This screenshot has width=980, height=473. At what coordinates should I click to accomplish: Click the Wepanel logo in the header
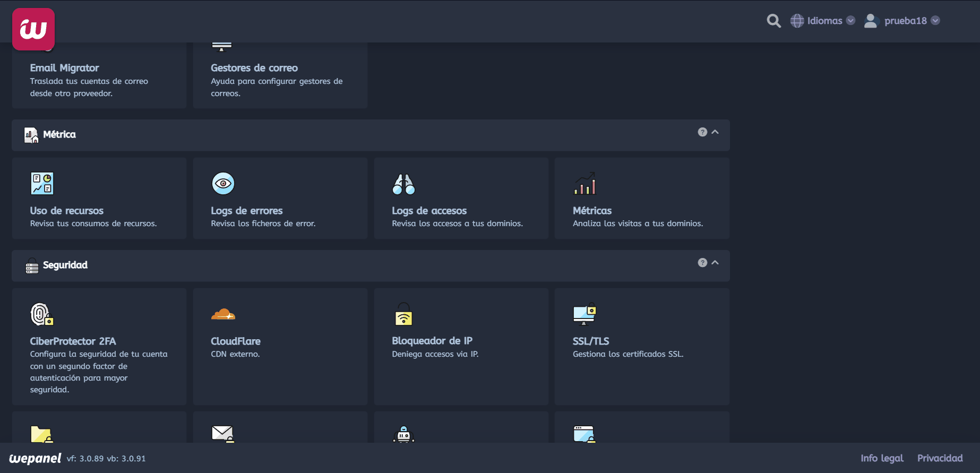click(33, 29)
